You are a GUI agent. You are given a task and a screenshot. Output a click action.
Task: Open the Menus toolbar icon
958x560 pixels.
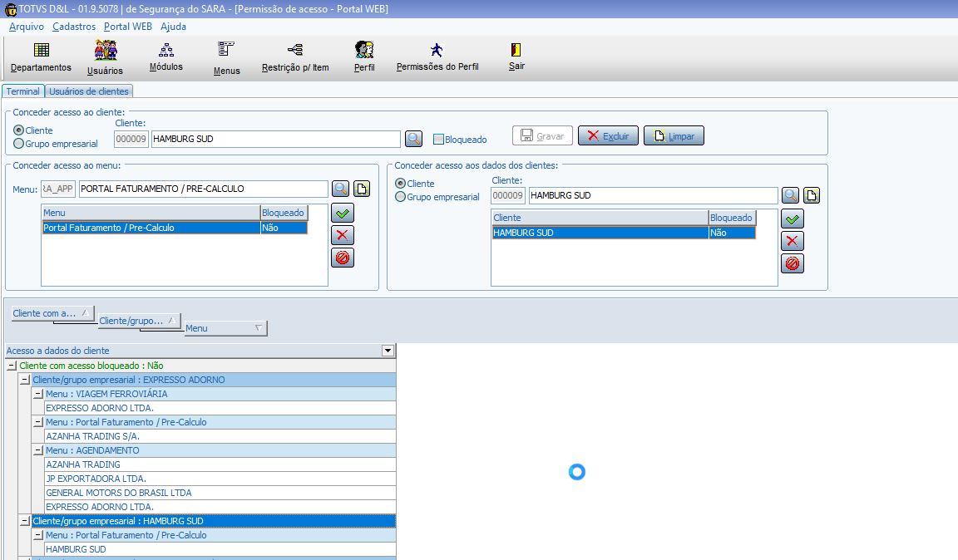(x=227, y=57)
